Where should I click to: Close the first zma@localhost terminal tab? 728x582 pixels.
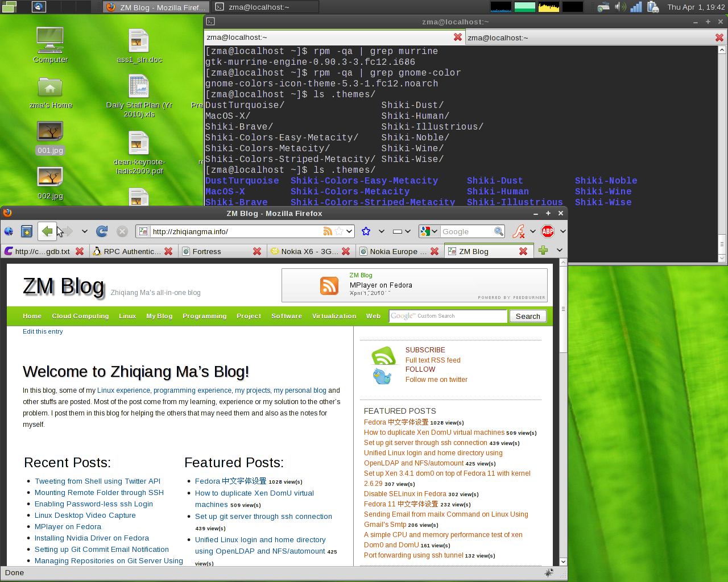[458, 37]
